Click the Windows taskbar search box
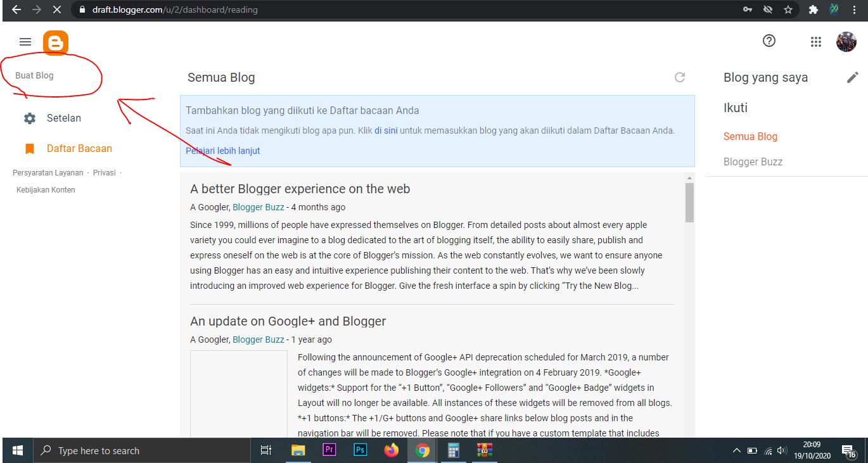This screenshot has height=463, width=868. tap(142, 450)
